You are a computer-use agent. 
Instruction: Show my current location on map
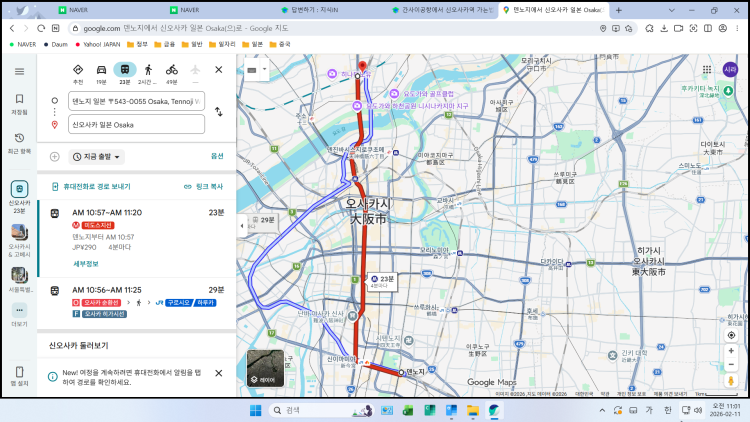(731, 335)
